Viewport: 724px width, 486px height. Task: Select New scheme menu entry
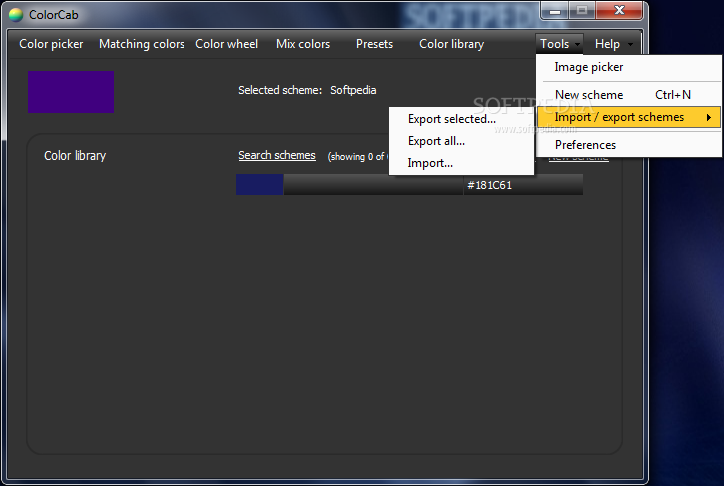628,95
